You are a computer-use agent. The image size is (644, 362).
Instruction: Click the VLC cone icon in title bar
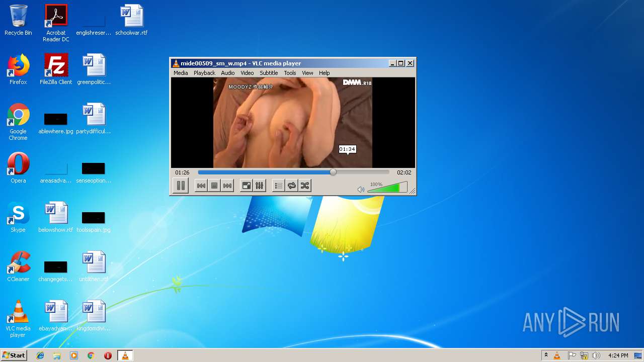[x=176, y=63]
